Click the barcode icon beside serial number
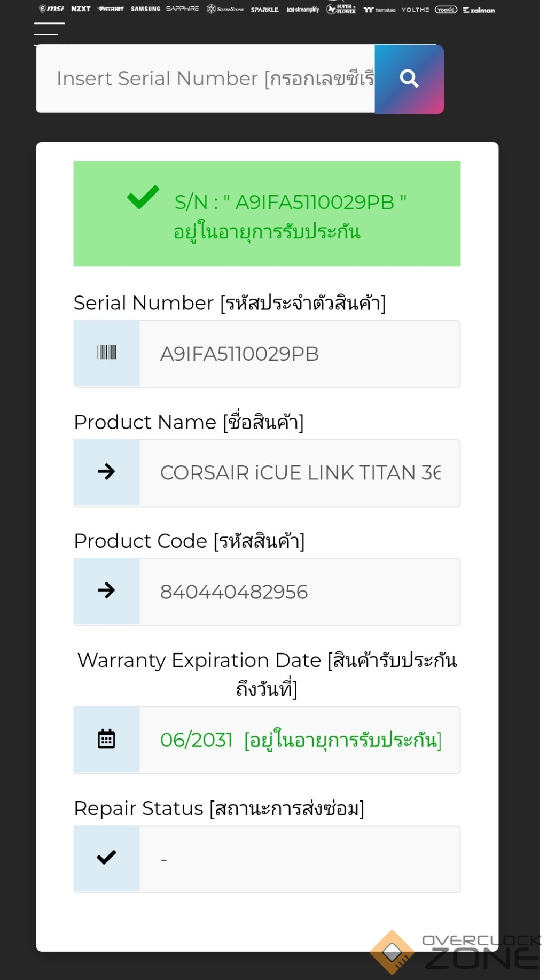This screenshot has height=980, width=547. pyautogui.click(x=106, y=353)
